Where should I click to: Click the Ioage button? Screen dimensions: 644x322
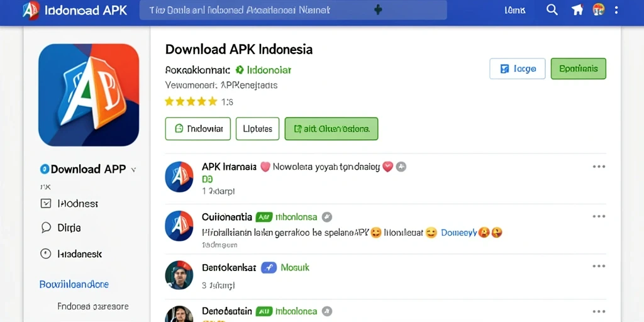[518, 69]
